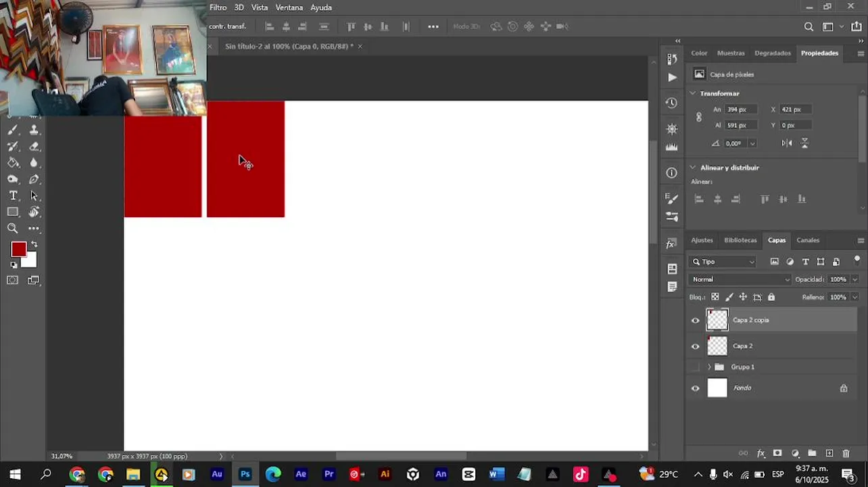Select the Zoom magnifier tool
868x487 pixels.
(x=13, y=229)
